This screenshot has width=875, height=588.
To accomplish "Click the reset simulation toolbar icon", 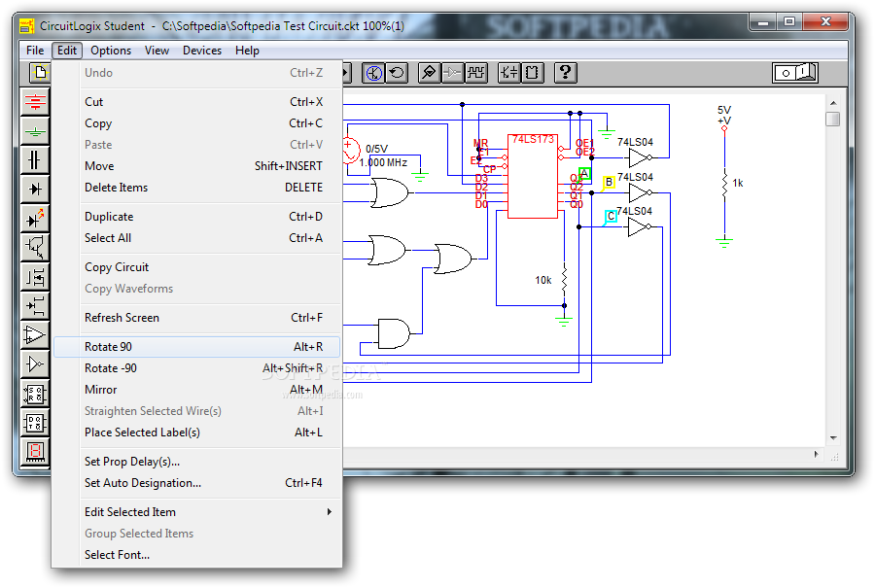I will [397, 73].
